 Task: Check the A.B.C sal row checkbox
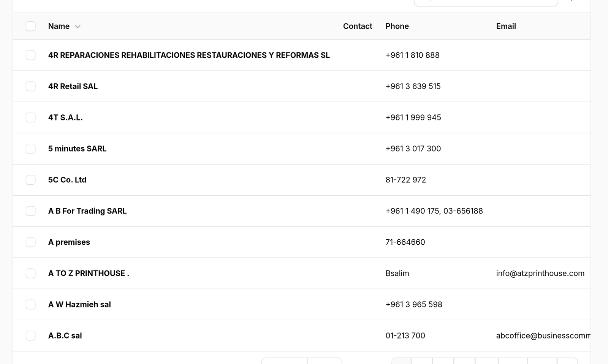coord(30,336)
